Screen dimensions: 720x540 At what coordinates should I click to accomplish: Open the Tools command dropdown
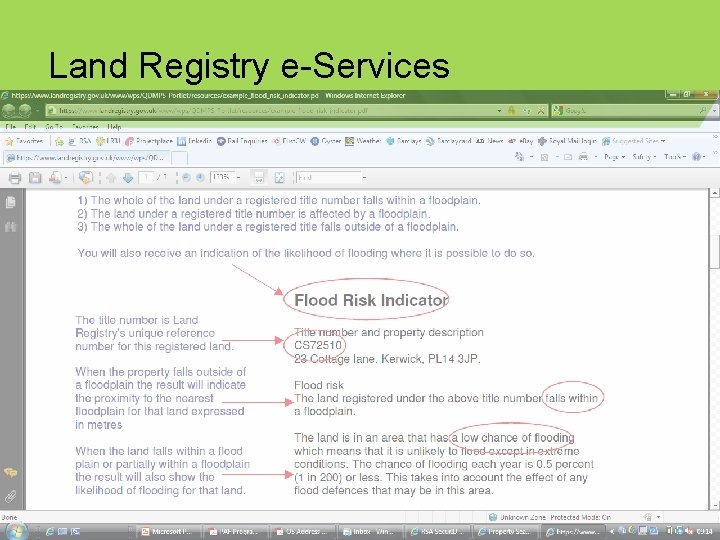click(x=675, y=157)
